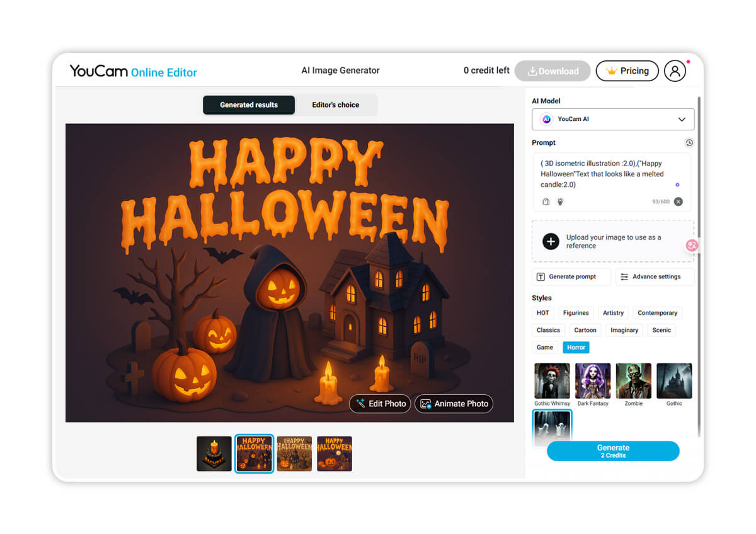Viewport: 756px width, 534px height.
Task: Select the Scenic styles category
Action: (x=661, y=330)
